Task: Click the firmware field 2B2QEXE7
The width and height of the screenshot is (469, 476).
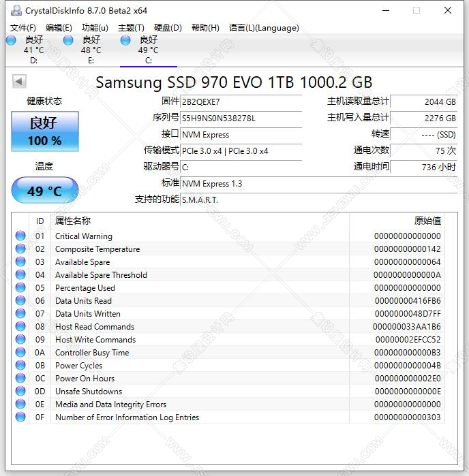Action: pyautogui.click(x=241, y=101)
